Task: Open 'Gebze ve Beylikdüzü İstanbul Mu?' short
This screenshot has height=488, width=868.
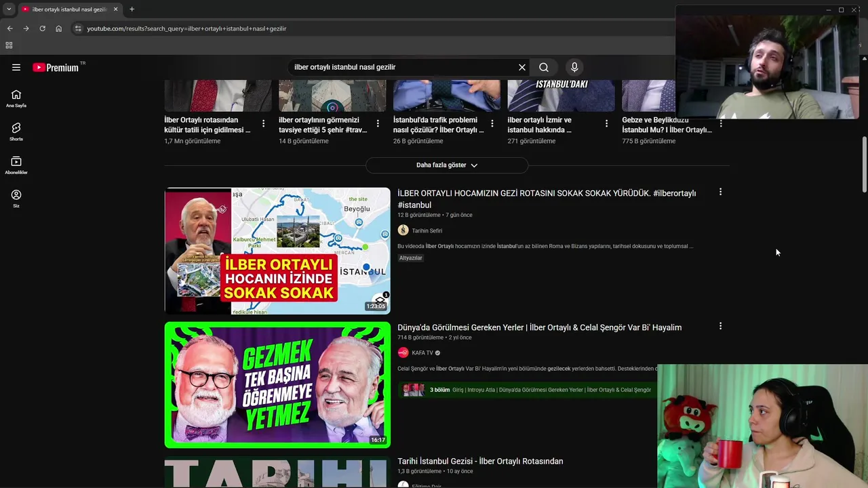Action: 667,125
